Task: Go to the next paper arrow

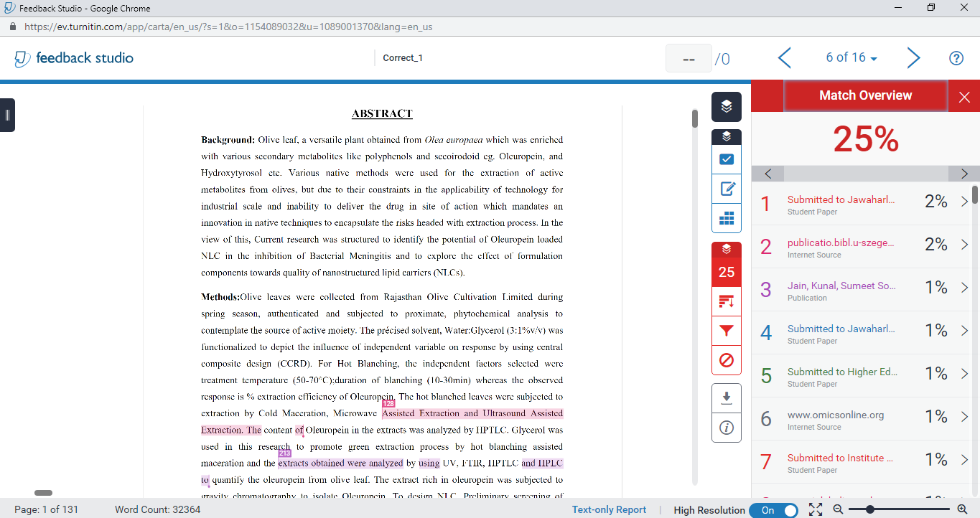Action: coord(913,58)
